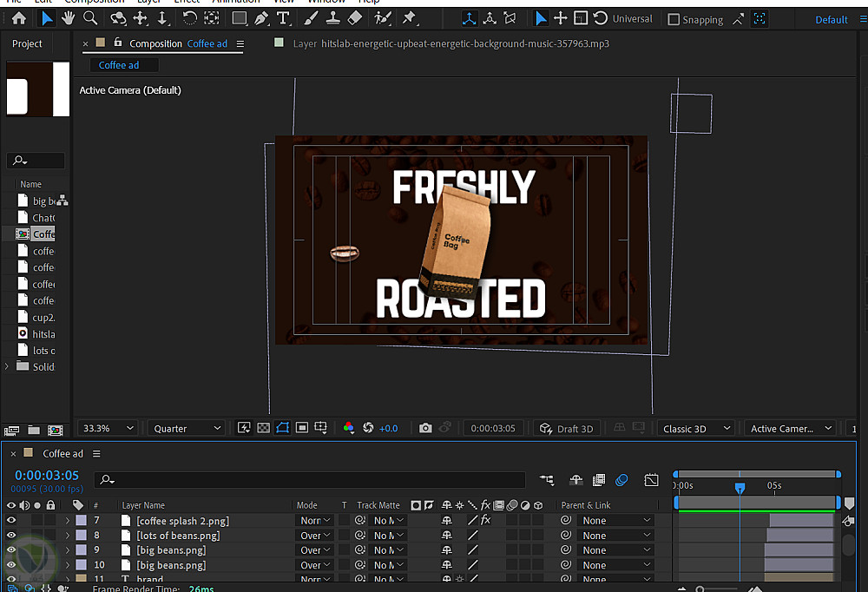Open the 33.3% magnification dropdown
Viewport: 868px width, 592px height.
click(x=108, y=428)
